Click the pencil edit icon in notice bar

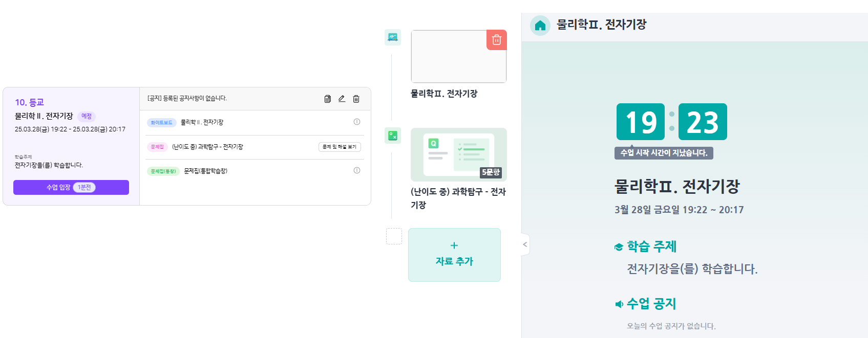click(x=342, y=99)
